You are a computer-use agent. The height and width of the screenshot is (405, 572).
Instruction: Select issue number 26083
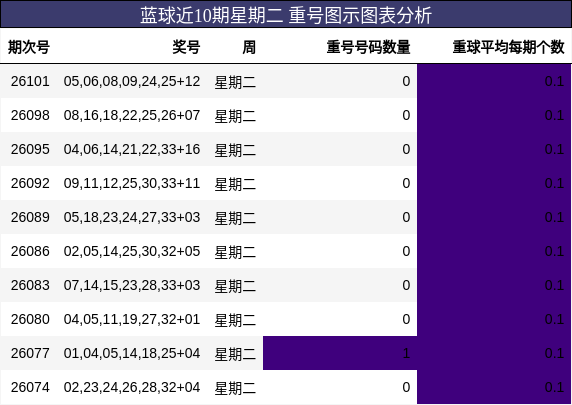pos(30,285)
